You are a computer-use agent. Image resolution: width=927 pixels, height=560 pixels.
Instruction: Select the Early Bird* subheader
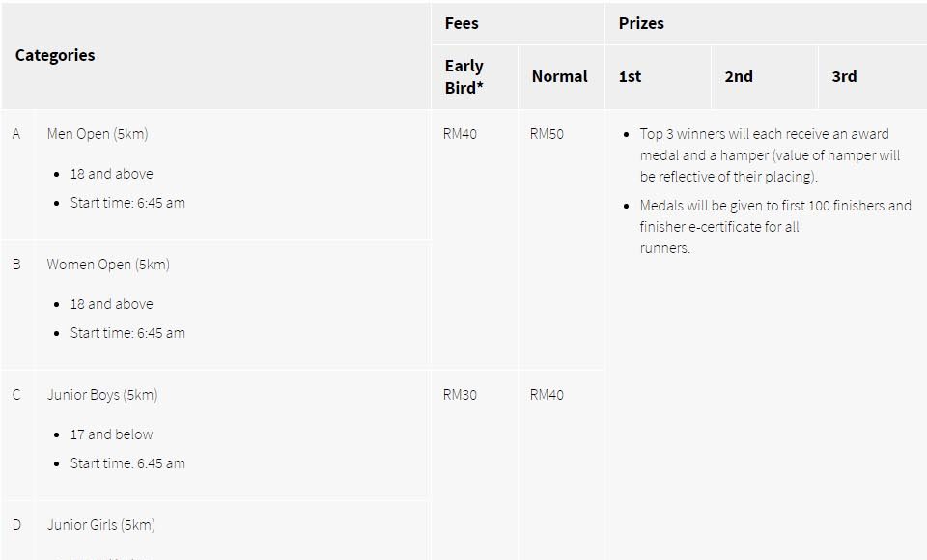[464, 76]
